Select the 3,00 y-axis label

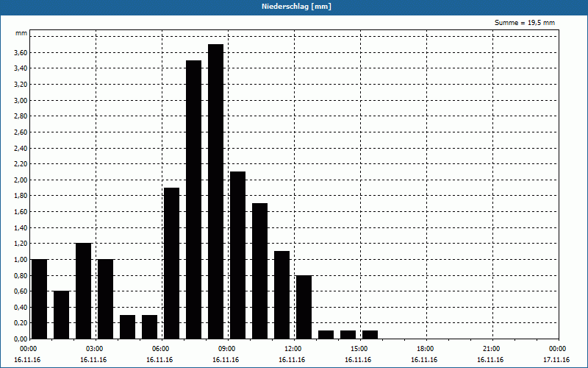tap(21, 101)
